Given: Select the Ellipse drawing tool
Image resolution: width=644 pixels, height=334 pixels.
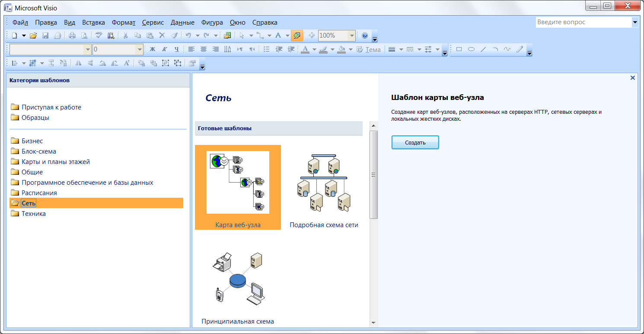Looking at the screenshot, I should click(x=471, y=49).
